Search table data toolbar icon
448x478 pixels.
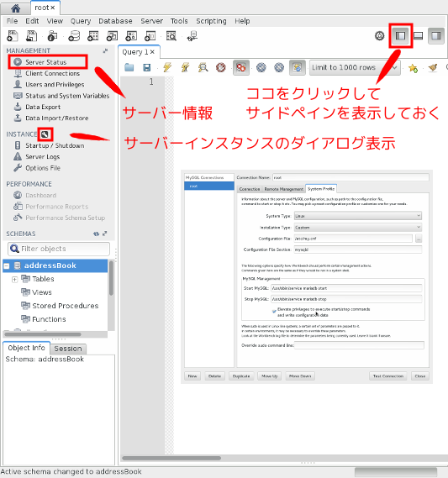(x=171, y=36)
